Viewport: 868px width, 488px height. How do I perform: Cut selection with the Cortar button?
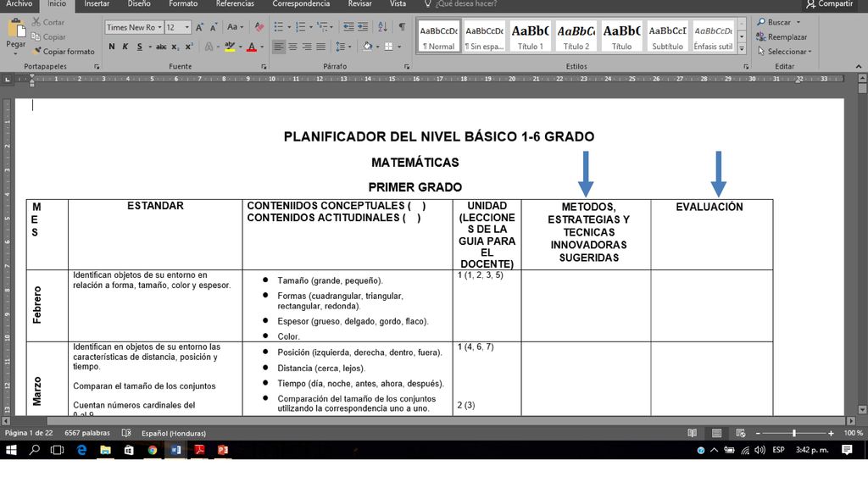(47, 22)
